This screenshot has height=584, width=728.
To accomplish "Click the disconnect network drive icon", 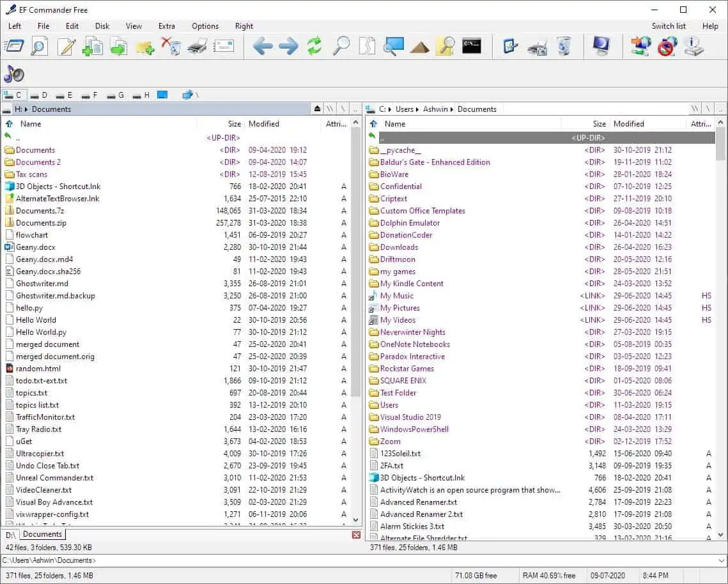I will 667,46.
